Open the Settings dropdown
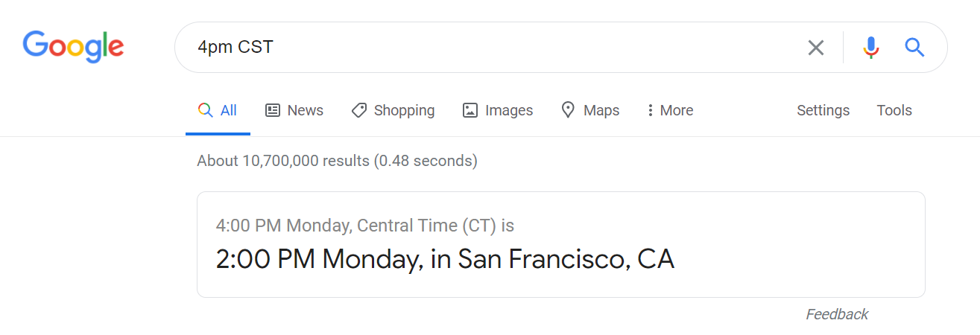 click(823, 110)
